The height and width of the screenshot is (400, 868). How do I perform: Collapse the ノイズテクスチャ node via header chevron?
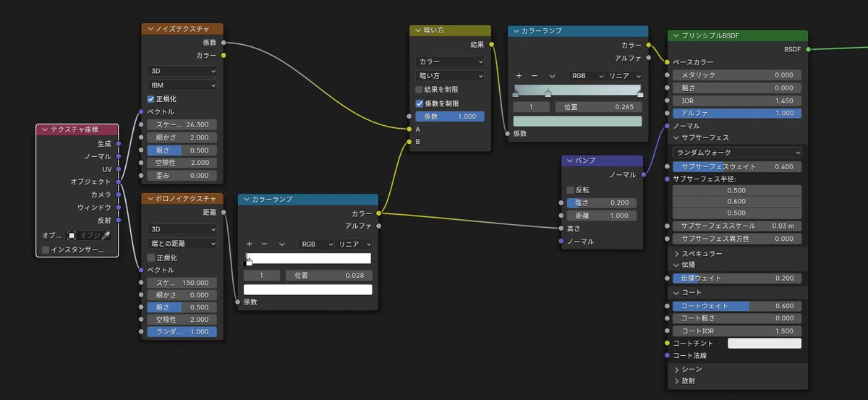tap(150, 29)
